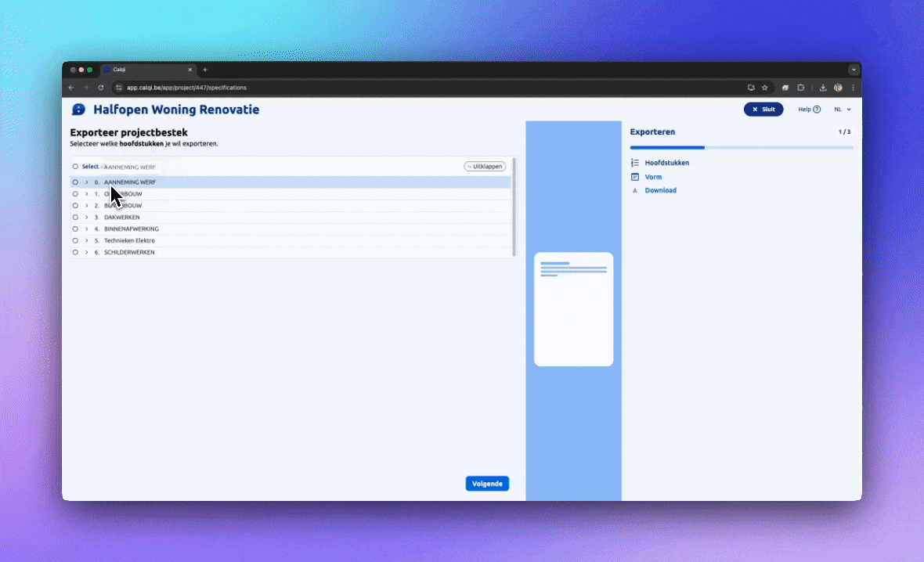This screenshot has height=562, width=924.
Task: Select the DAKWERKEN chapter radio circle
Action: [75, 217]
